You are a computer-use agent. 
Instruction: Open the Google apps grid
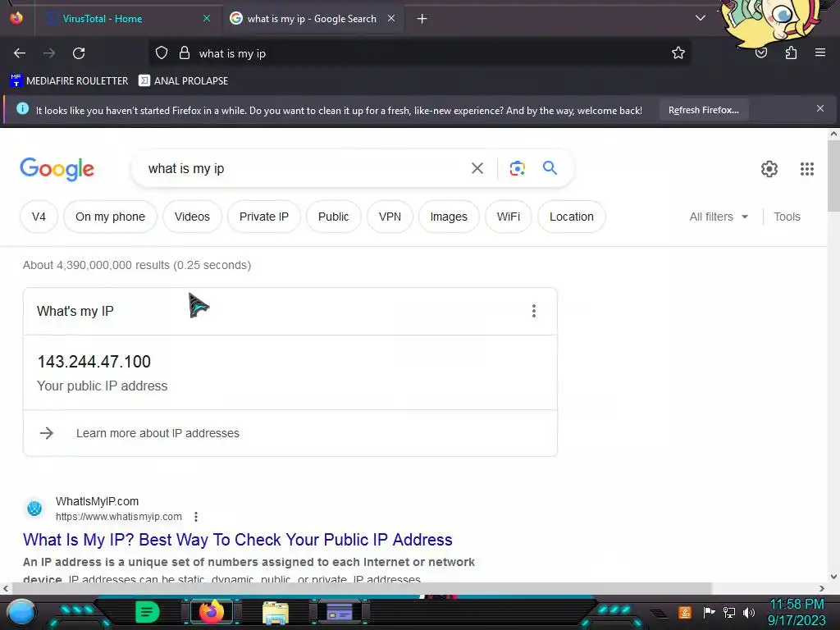pyautogui.click(x=807, y=169)
